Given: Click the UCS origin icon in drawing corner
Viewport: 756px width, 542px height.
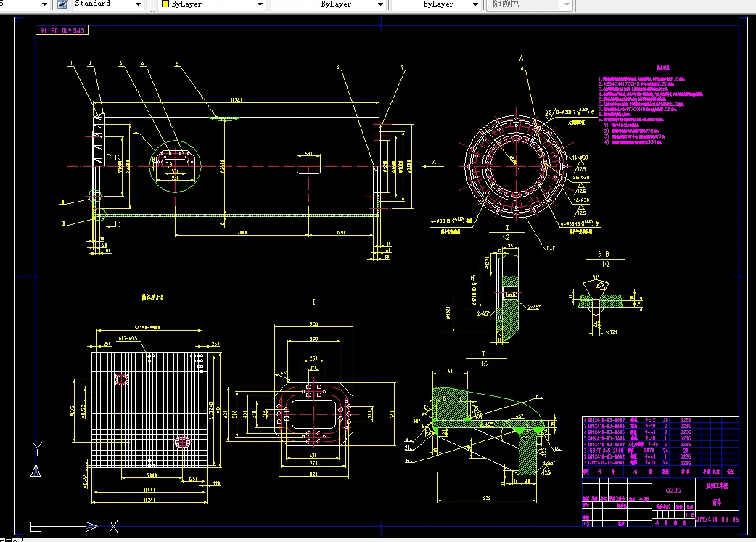Looking at the screenshot, I should click(36, 527).
